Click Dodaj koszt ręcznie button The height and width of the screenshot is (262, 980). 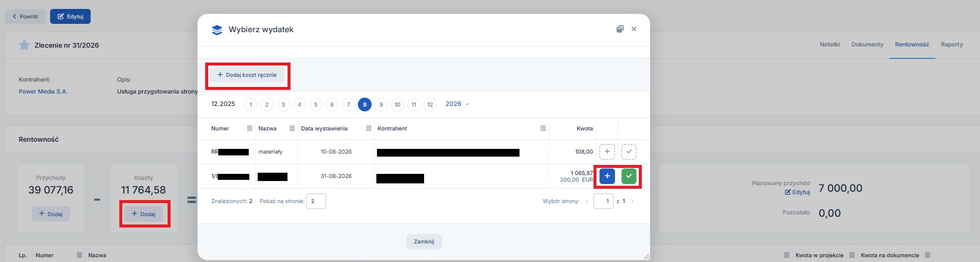point(247,75)
